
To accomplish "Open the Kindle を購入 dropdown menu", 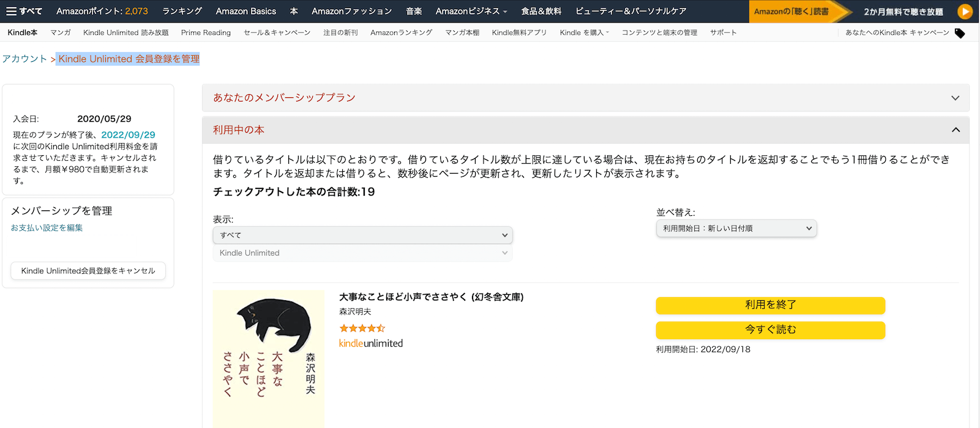I will tap(585, 32).
